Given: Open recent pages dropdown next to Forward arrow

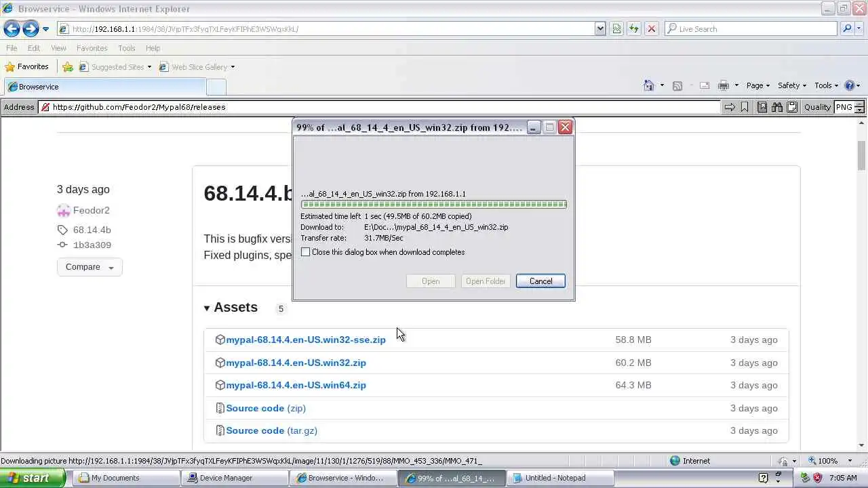Looking at the screenshot, I should click(45, 29).
